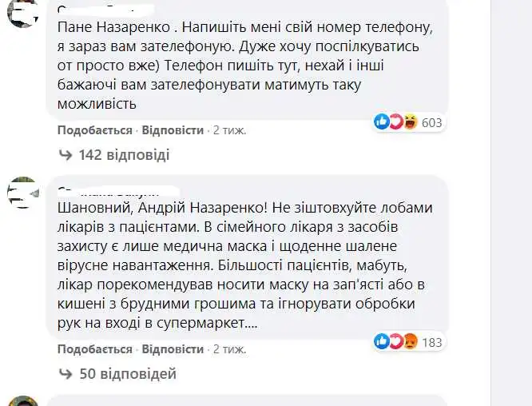Like the comment starting 'Пане Назаренко' via Подобається

pyautogui.click(x=94, y=129)
